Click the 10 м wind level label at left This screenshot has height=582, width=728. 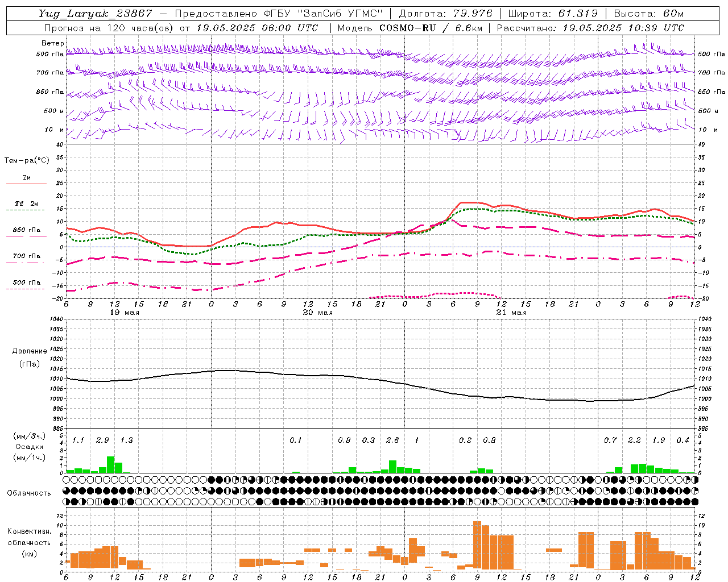click(55, 130)
